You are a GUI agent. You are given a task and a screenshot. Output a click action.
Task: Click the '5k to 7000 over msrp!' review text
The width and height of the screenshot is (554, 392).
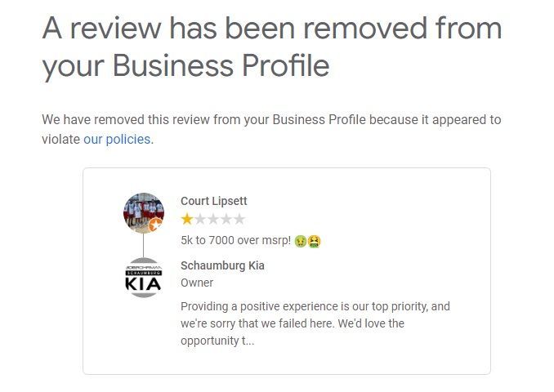click(x=235, y=241)
